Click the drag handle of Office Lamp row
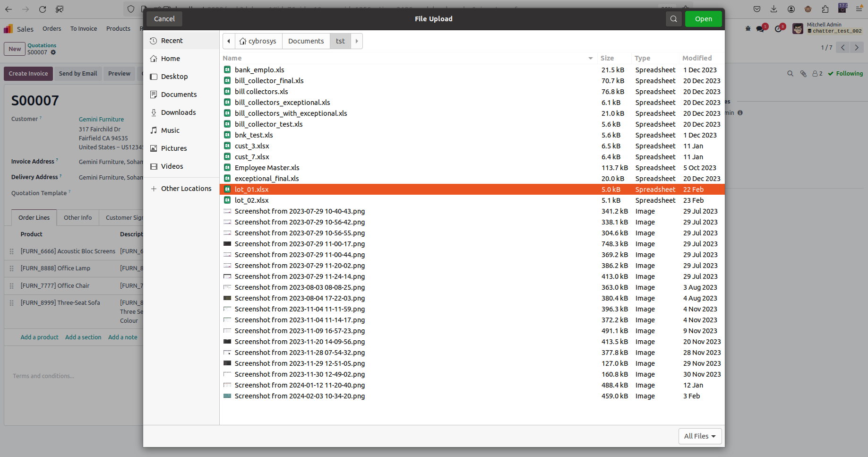The height and width of the screenshot is (457, 868). [x=12, y=268]
